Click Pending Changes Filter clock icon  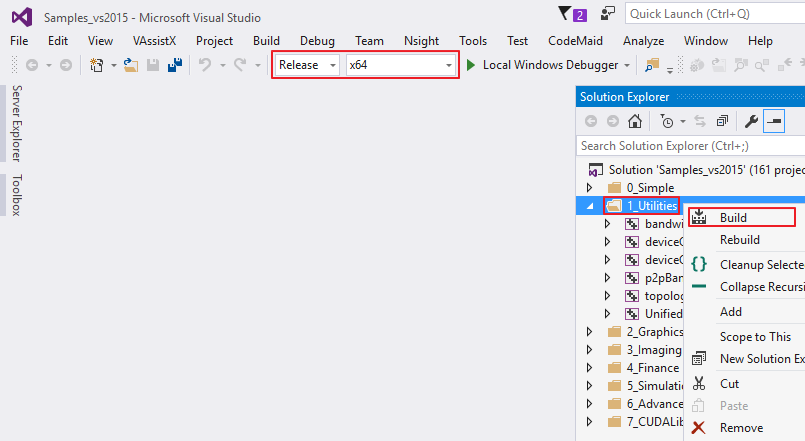click(x=667, y=122)
